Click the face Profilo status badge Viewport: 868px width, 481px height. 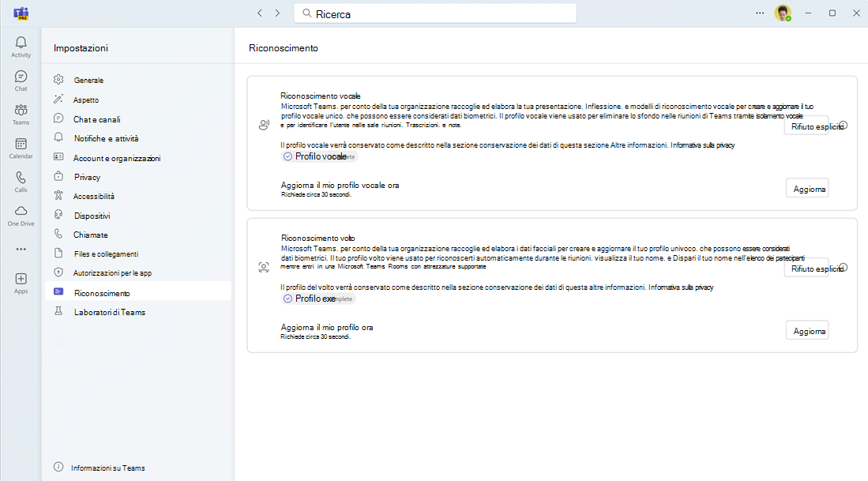[x=318, y=299]
